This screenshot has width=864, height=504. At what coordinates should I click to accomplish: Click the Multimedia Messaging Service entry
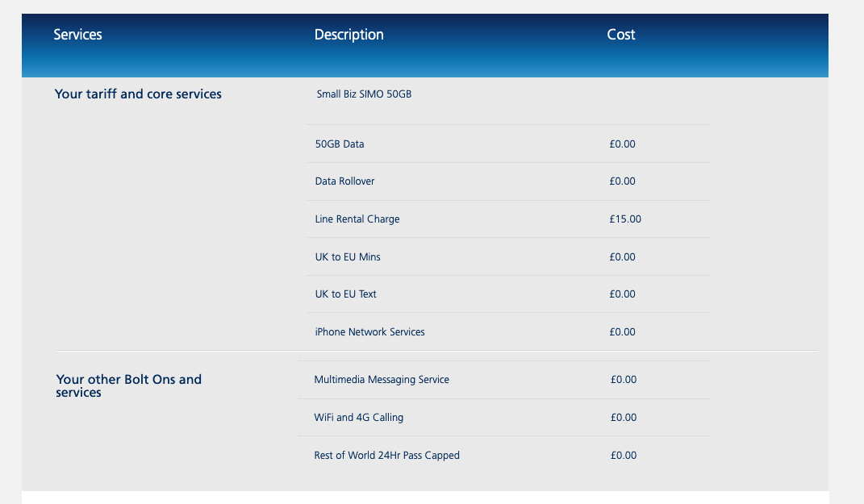click(382, 380)
